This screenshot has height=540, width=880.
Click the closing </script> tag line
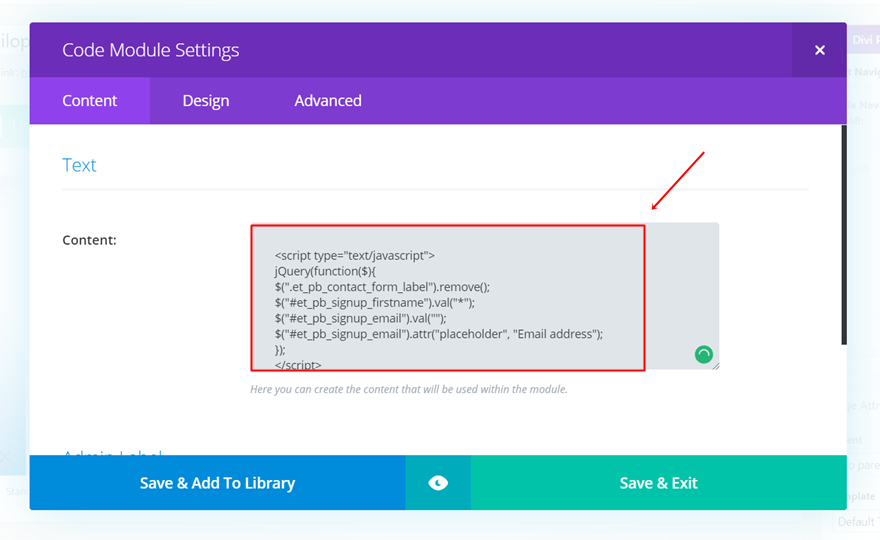[x=298, y=365]
